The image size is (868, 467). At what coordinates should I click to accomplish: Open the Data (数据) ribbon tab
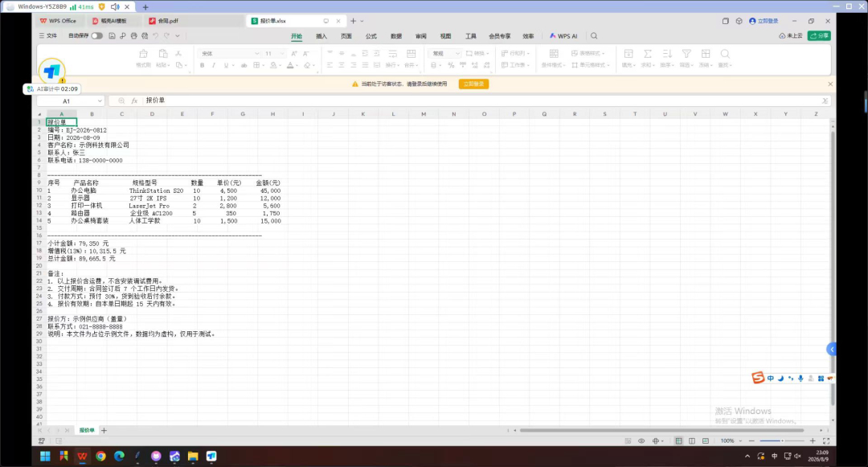tap(396, 36)
